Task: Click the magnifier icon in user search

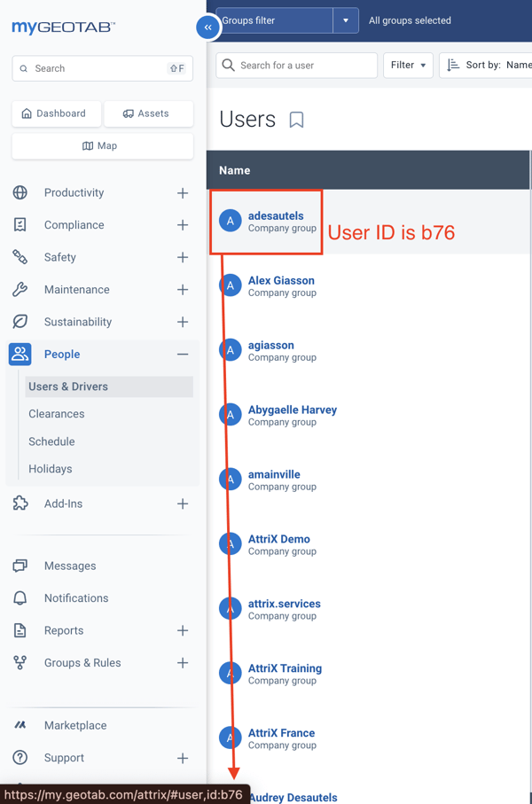Action: click(x=229, y=65)
